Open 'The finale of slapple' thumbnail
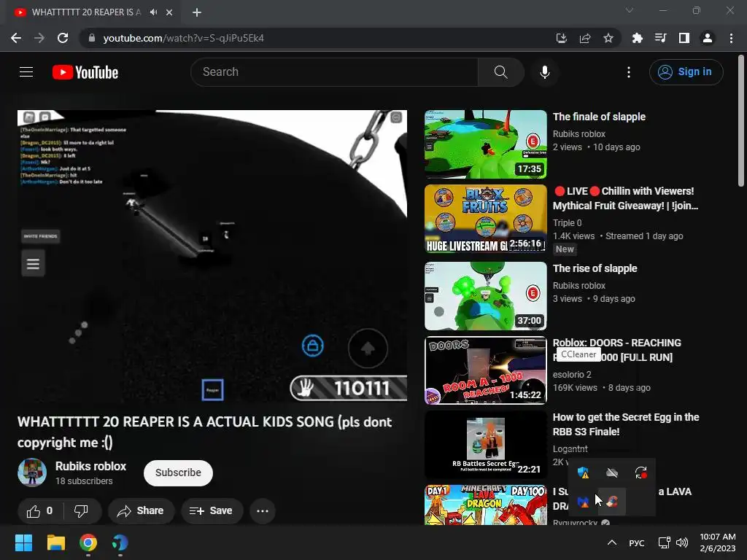This screenshot has height=560, width=747. click(x=485, y=144)
